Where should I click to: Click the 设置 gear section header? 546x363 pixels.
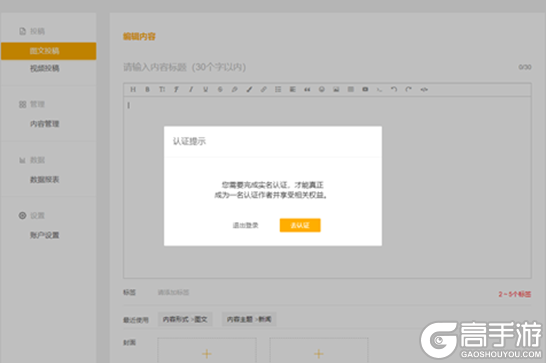pos(32,216)
